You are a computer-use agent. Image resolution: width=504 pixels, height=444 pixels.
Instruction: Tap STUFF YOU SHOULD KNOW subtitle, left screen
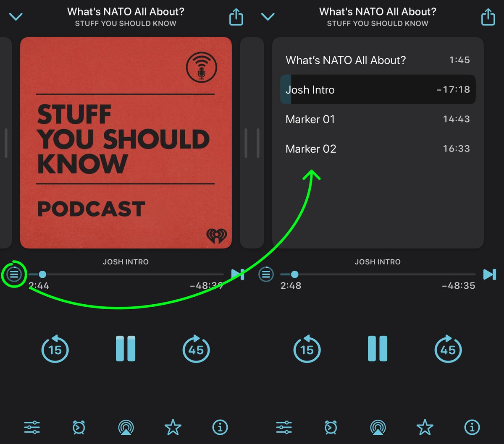pyautogui.click(x=126, y=24)
